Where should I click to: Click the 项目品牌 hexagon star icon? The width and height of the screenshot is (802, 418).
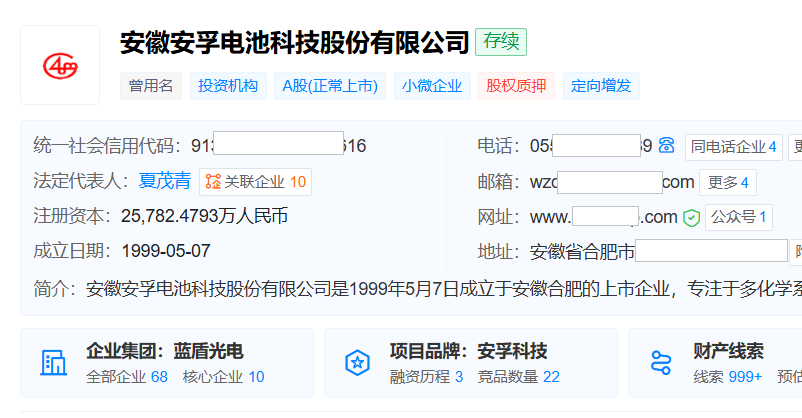tap(357, 362)
